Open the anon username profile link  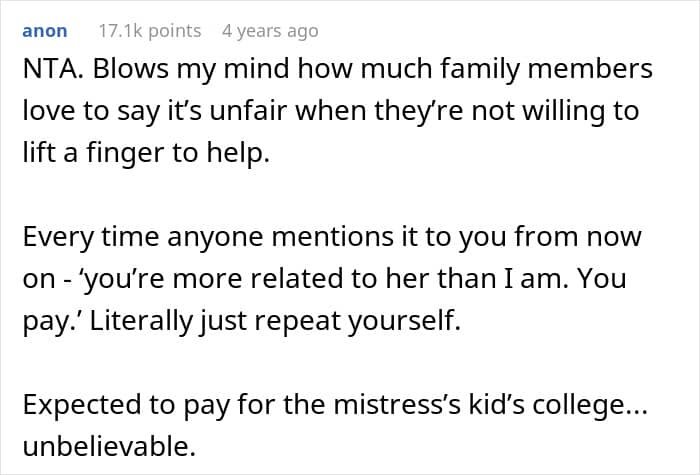(x=45, y=31)
